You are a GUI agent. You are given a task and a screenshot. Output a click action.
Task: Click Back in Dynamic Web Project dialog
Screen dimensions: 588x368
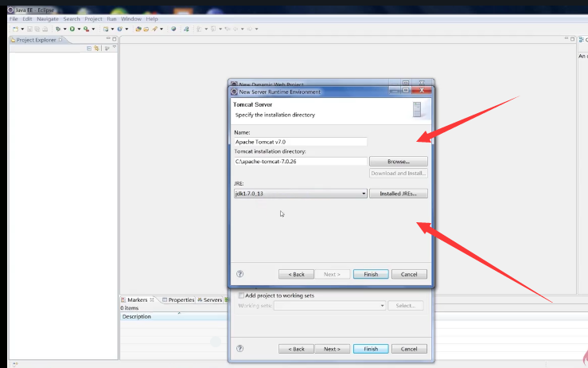point(296,349)
